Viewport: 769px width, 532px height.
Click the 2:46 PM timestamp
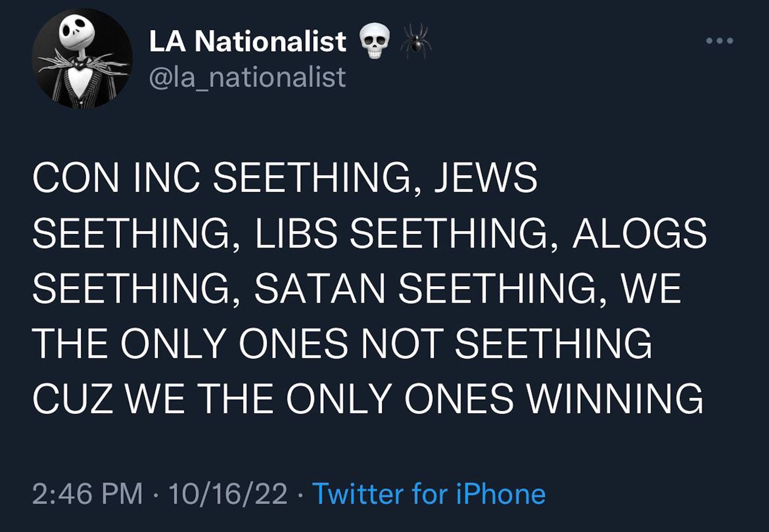tap(87, 494)
